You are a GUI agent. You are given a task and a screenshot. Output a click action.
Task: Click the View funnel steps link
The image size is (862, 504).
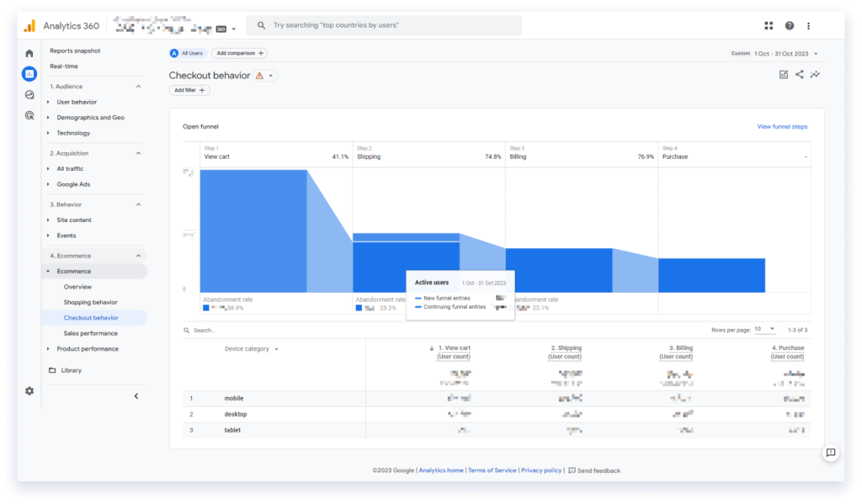[781, 125]
